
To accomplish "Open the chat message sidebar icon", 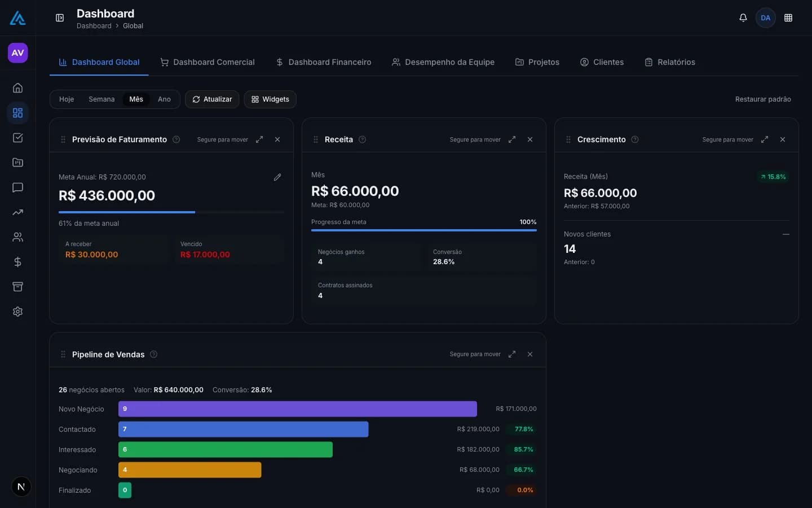I will tap(17, 187).
